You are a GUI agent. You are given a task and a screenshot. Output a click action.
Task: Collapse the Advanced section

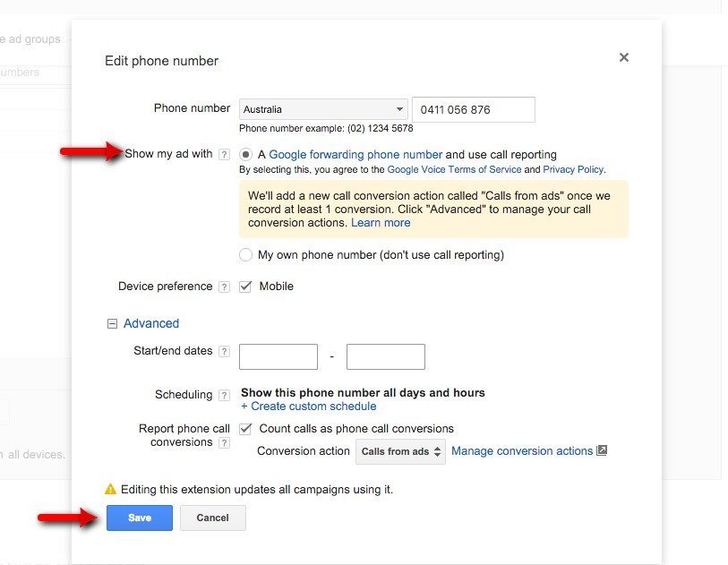[x=112, y=323]
